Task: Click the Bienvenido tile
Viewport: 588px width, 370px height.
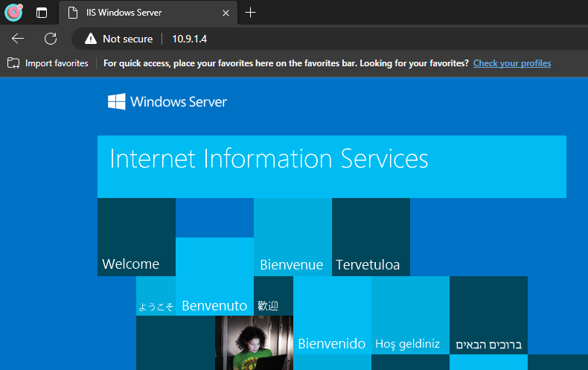Action: pos(332,315)
